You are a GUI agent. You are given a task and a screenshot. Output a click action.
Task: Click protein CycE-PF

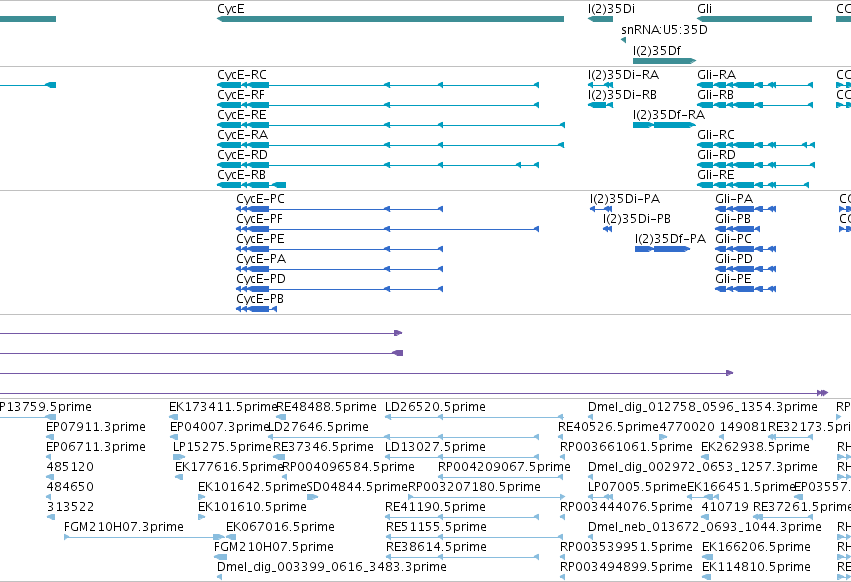[x=388, y=229]
